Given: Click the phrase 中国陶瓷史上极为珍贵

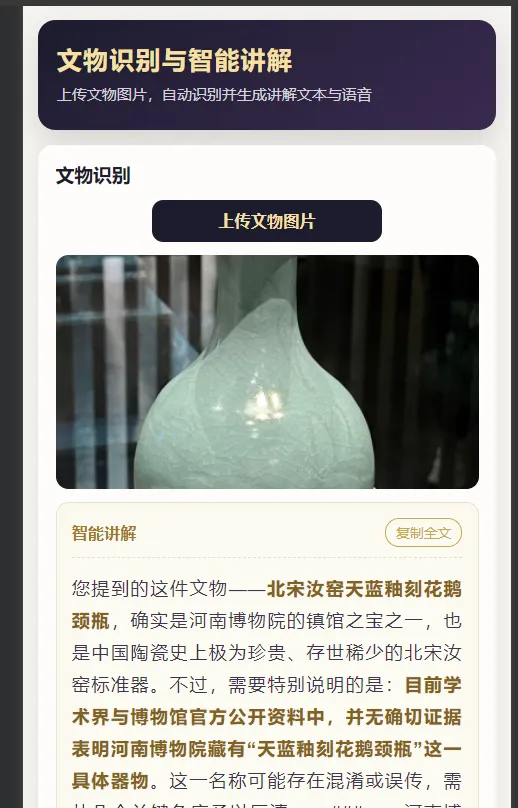Looking at the screenshot, I should 189,653.
